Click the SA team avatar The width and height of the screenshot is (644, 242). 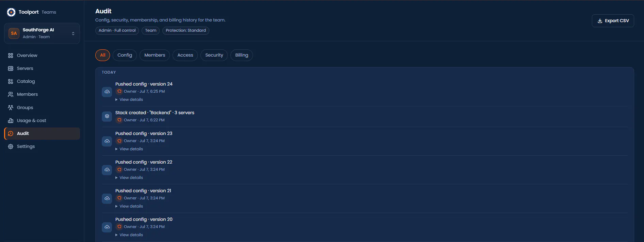[x=14, y=33]
